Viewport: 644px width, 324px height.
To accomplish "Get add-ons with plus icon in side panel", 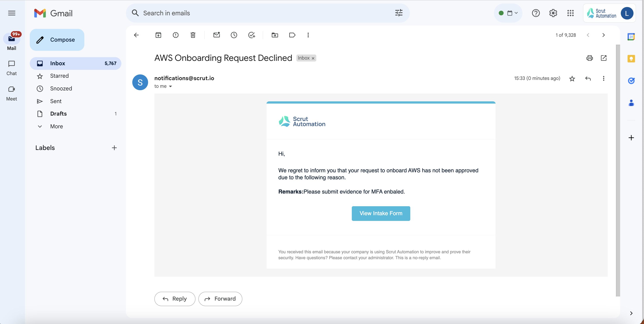I will point(631,138).
